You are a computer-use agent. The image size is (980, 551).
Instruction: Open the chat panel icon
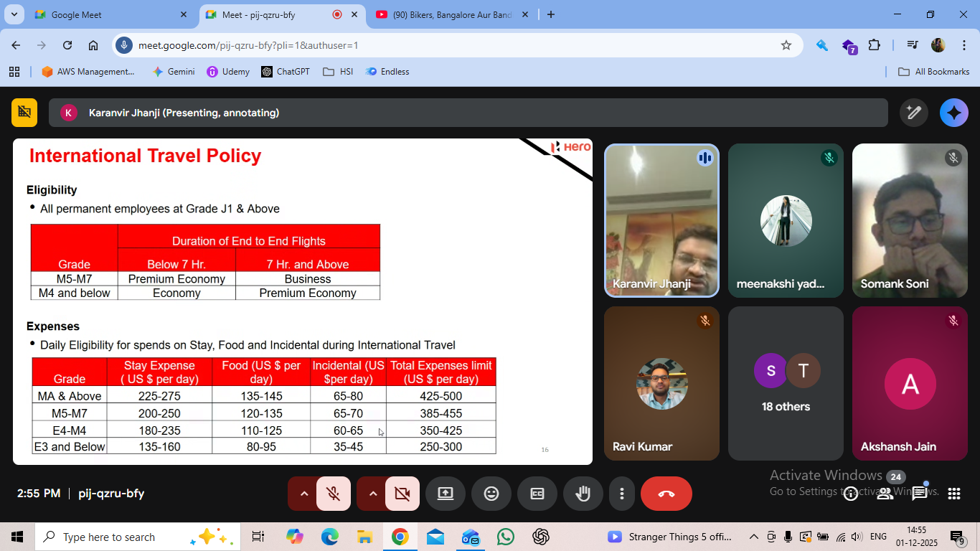(920, 494)
